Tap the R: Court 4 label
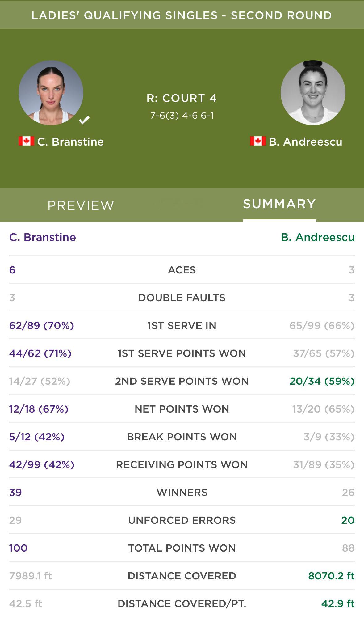Screen dimensions: 364x618 182,98
